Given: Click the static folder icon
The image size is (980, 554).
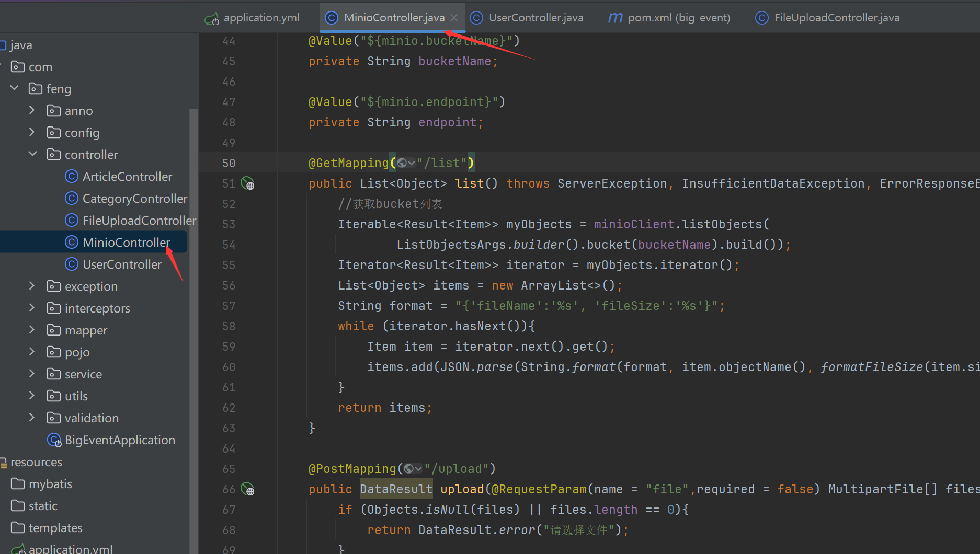Looking at the screenshot, I should tap(17, 505).
